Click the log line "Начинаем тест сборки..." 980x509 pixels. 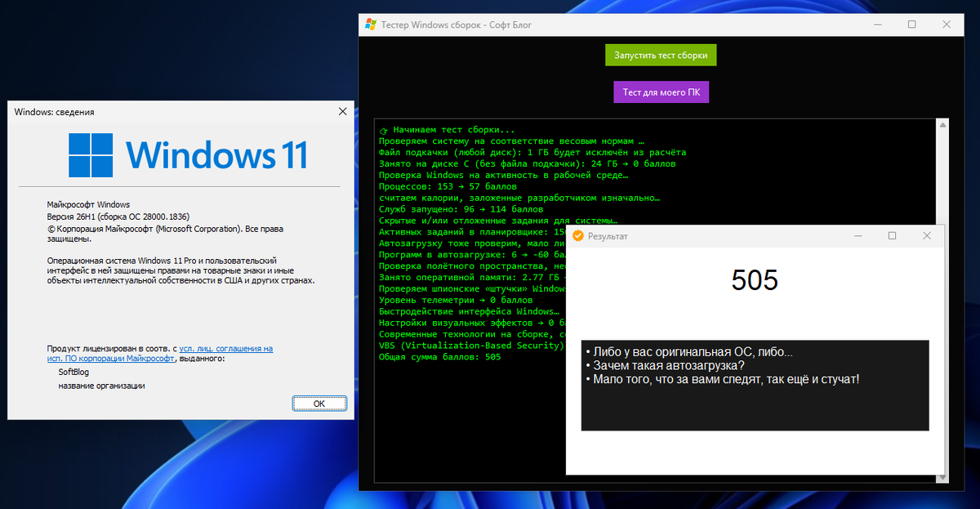pos(448,129)
